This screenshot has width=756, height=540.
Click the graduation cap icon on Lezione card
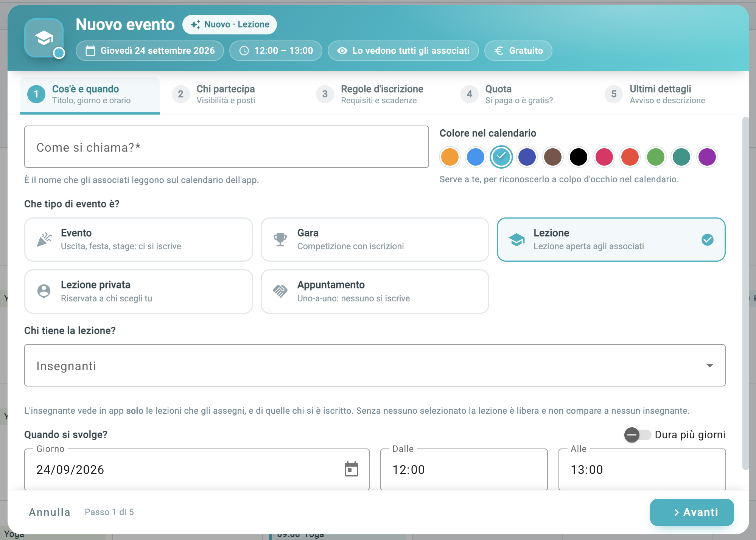[x=516, y=239]
